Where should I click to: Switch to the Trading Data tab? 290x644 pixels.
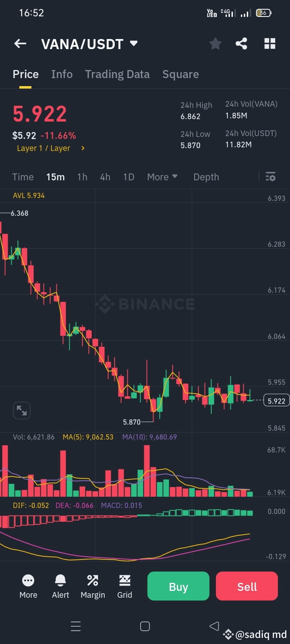[x=117, y=74]
